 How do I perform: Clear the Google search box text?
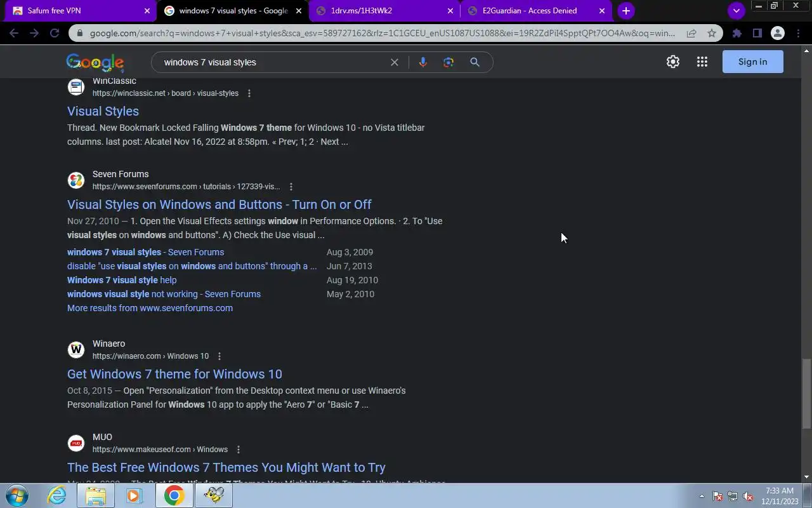(394, 62)
